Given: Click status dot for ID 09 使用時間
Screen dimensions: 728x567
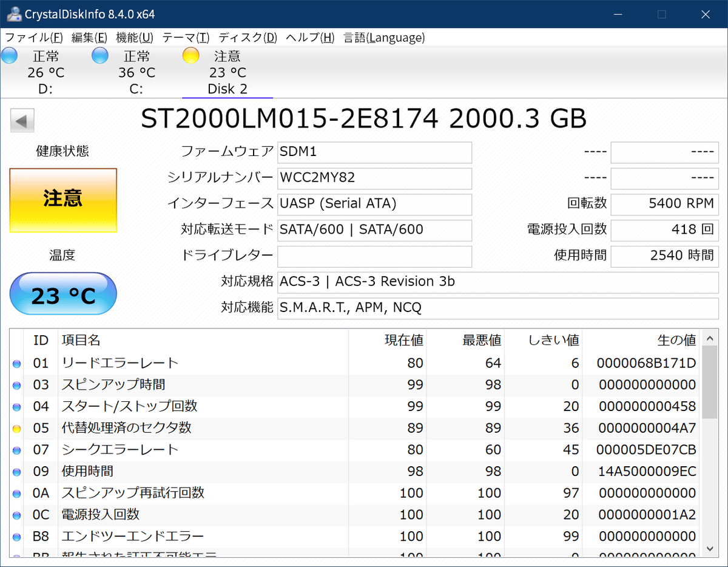Looking at the screenshot, I should click(x=16, y=472).
